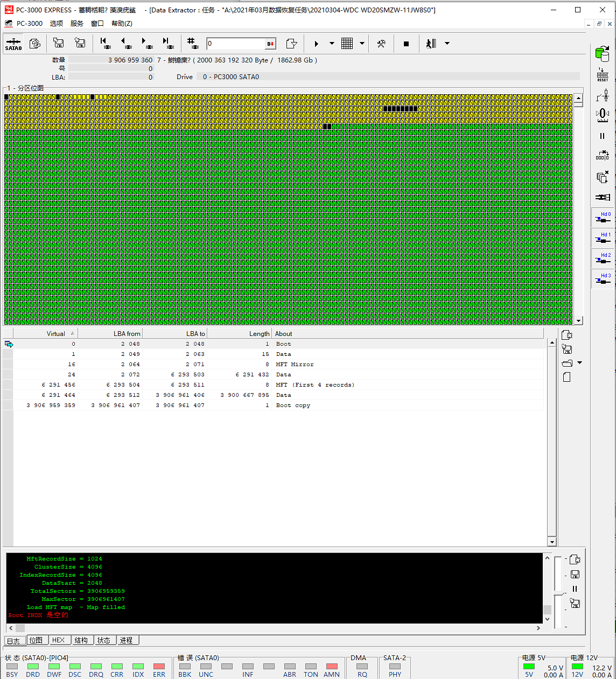
Task: Click the export document icon in the toolbar
Action: click(291, 44)
